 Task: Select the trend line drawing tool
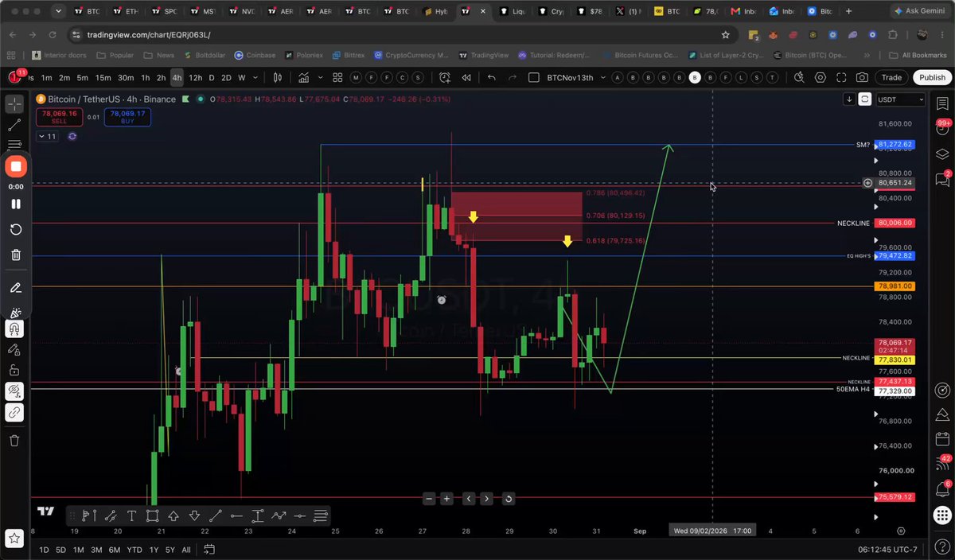pos(14,125)
